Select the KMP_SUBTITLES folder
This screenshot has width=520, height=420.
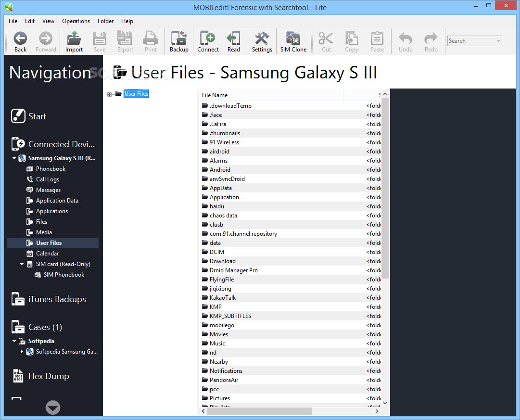tap(290, 316)
